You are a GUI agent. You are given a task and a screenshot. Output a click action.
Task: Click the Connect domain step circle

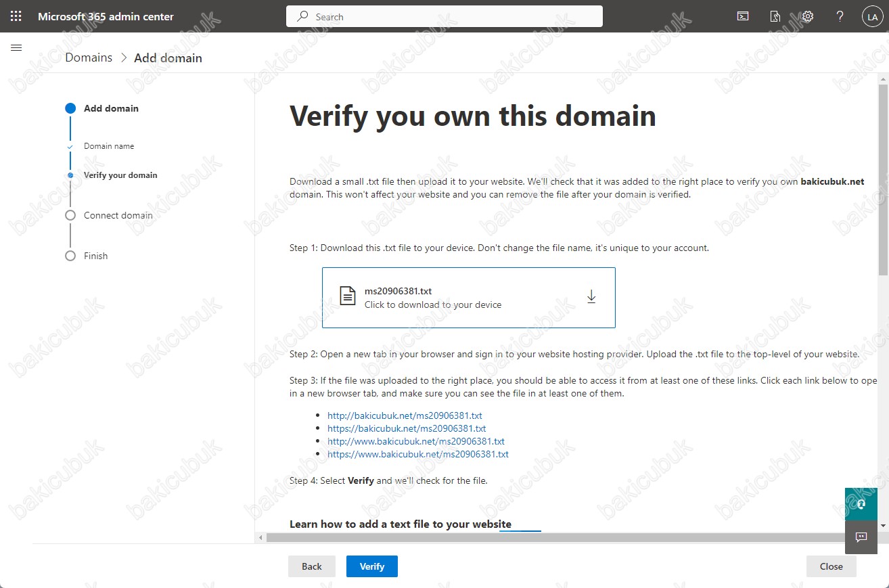[x=70, y=215]
